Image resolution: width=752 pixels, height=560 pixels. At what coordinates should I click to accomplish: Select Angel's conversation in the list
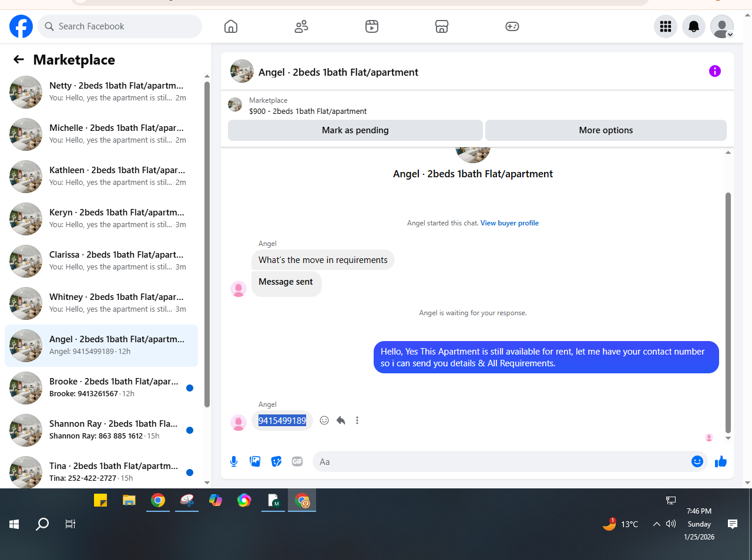pos(101,346)
